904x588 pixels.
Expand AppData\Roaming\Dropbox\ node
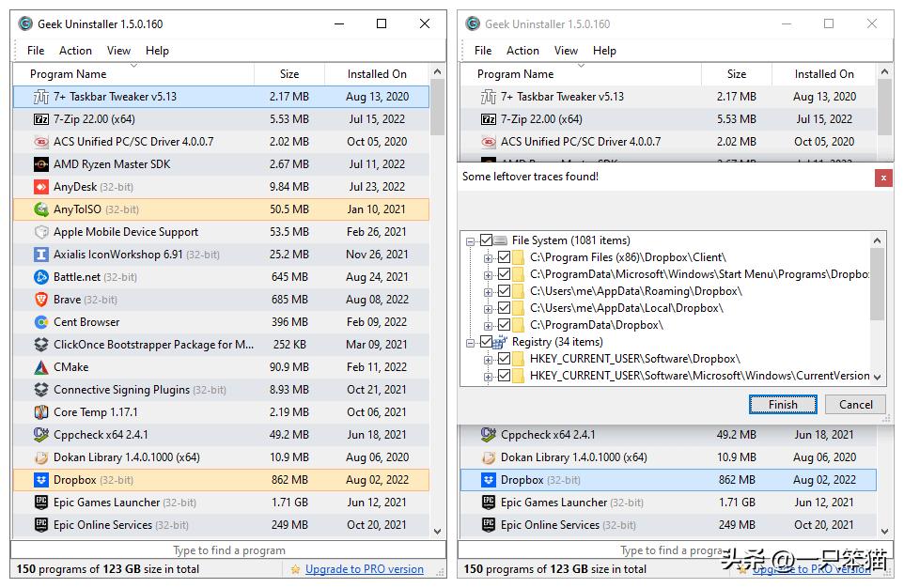[489, 292]
